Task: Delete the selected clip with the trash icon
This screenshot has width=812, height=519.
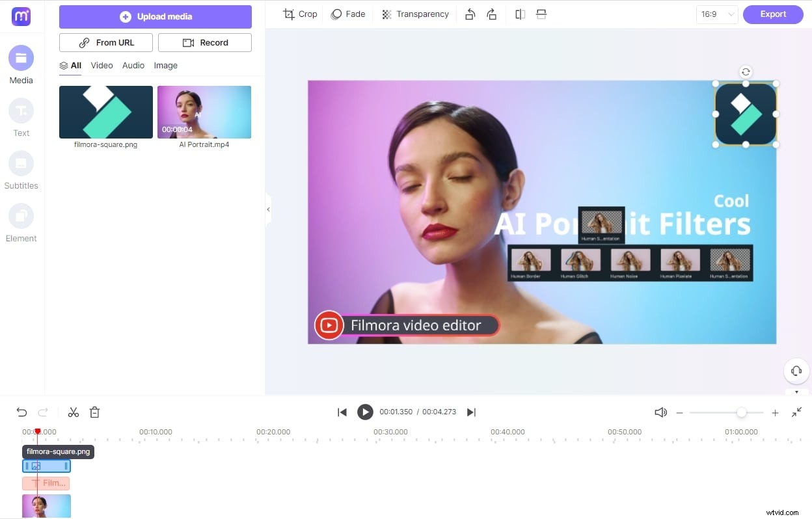Action: 94,412
